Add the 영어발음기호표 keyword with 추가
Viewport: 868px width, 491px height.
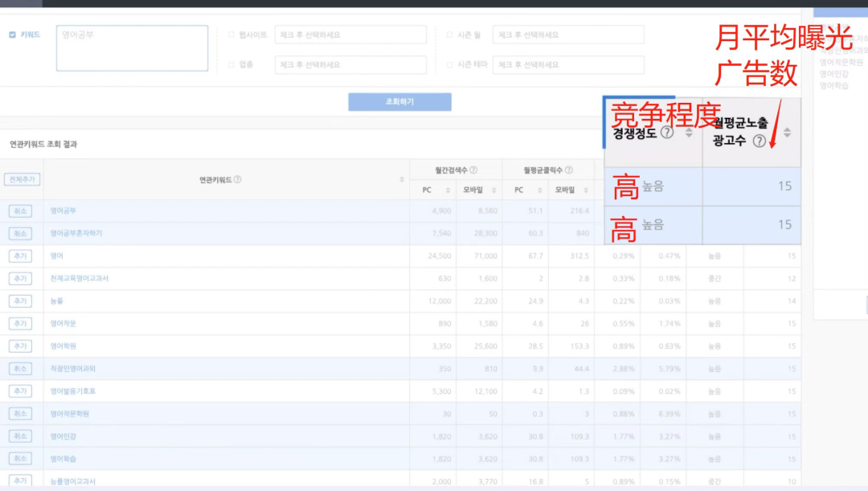(x=20, y=391)
